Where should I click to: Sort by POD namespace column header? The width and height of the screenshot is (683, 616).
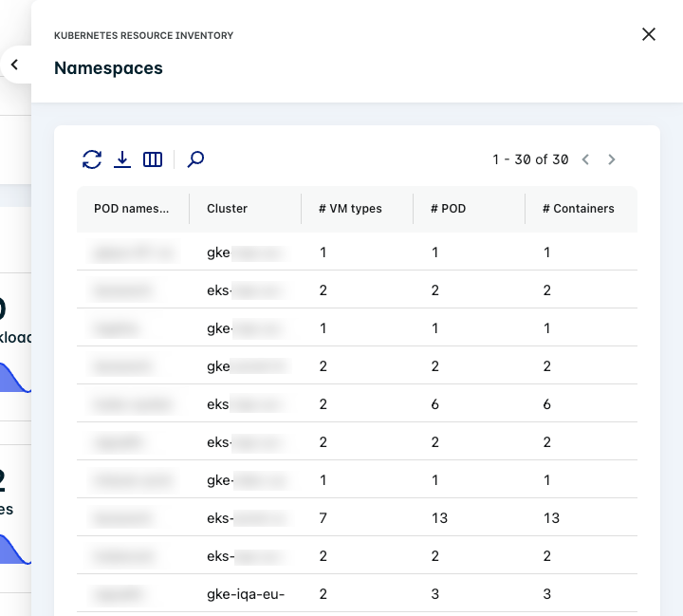[131, 209]
